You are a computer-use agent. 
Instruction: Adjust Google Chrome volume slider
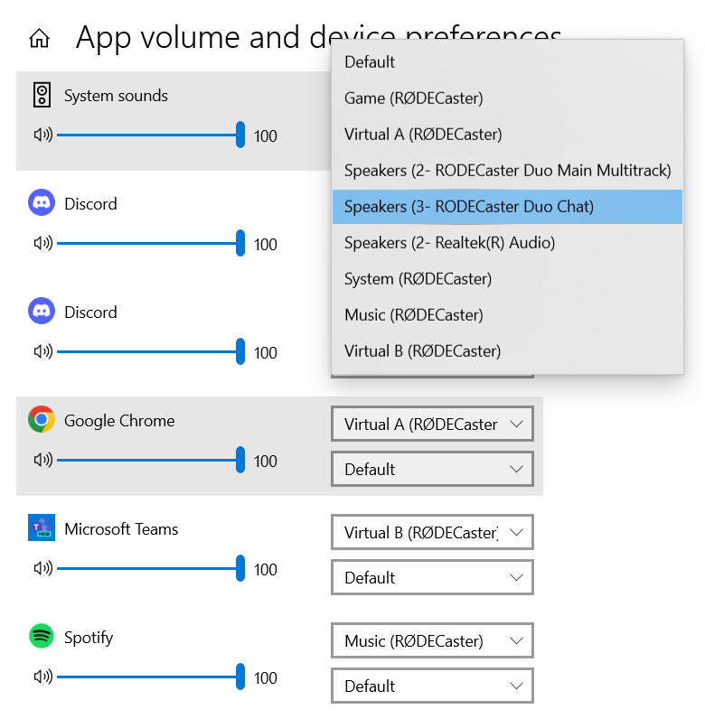(x=151, y=460)
